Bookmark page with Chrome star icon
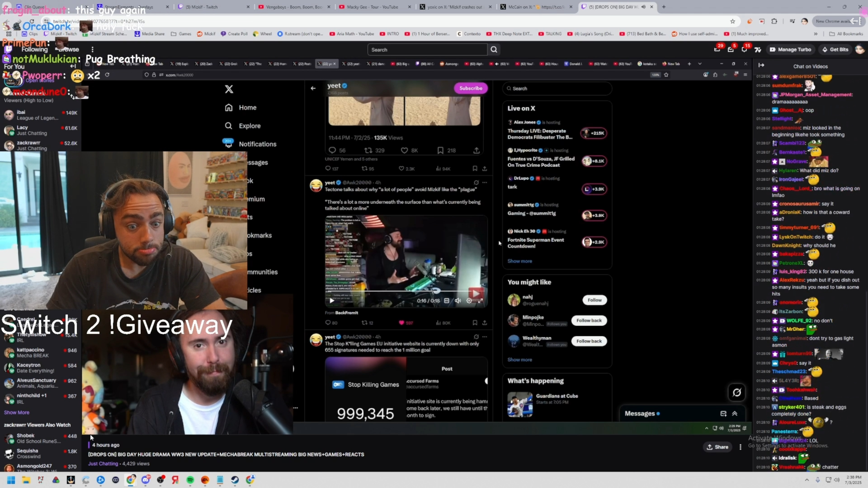This screenshot has width=868, height=488. coord(733,21)
